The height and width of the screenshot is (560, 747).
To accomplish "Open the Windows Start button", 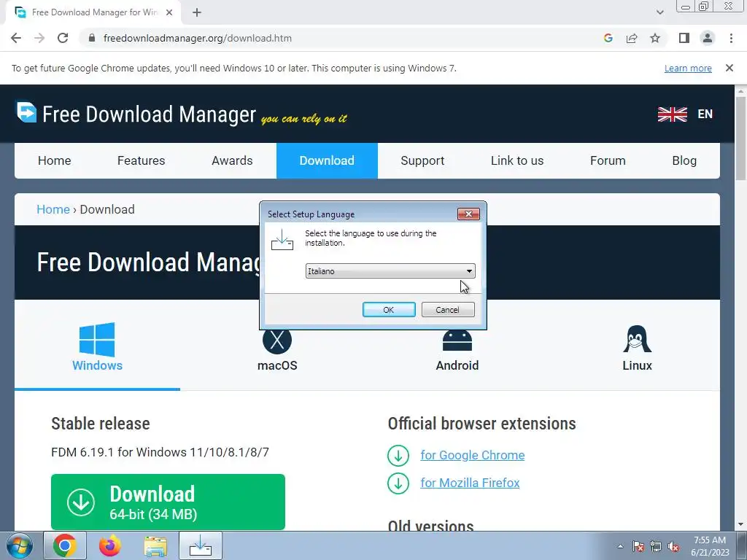I will click(x=20, y=545).
